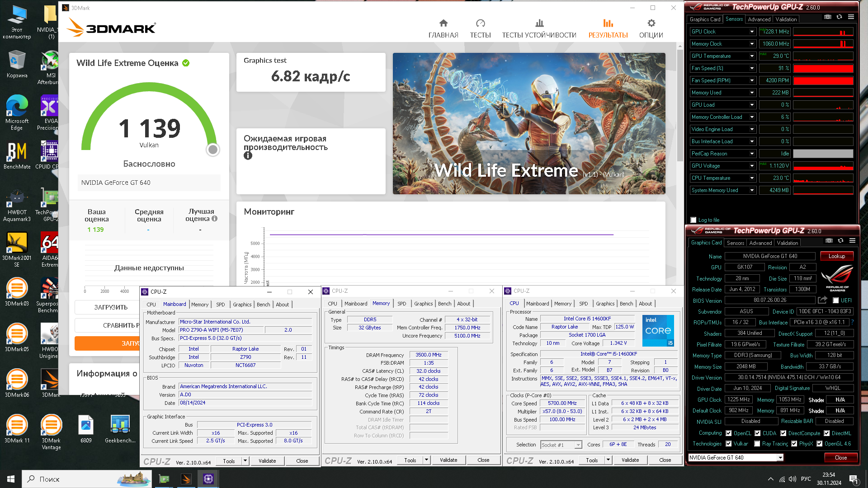Open ТЕСТЫ УСТОЙЧИВОСТИ stress tests in 3DMark
This screenshot has height=488, width=868.
point(539,29)
